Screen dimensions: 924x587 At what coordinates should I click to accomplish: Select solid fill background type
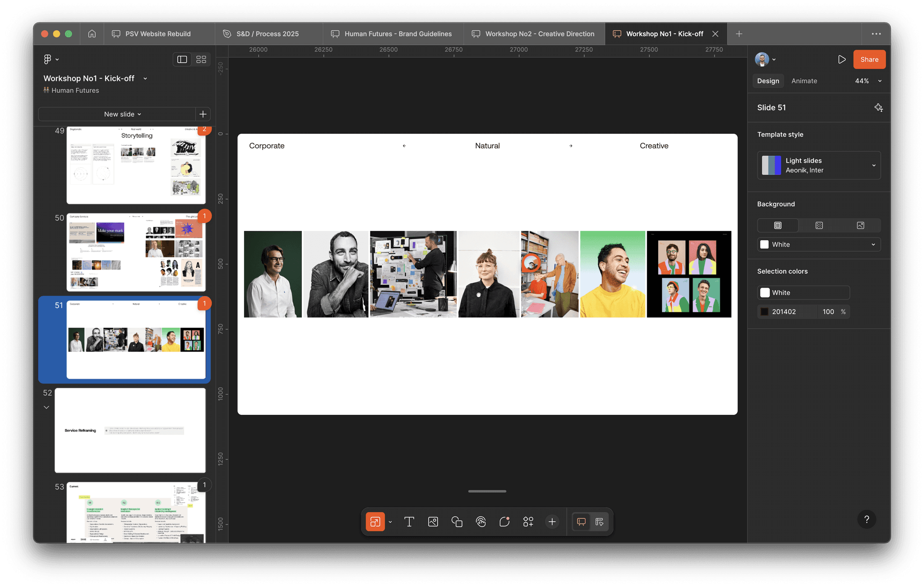pos(778,225)
